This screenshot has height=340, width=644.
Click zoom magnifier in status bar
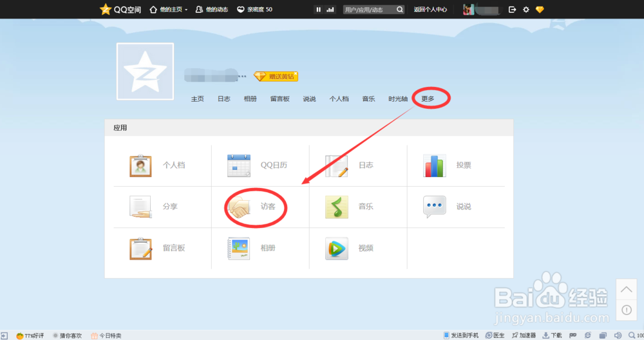click(632, 335)
